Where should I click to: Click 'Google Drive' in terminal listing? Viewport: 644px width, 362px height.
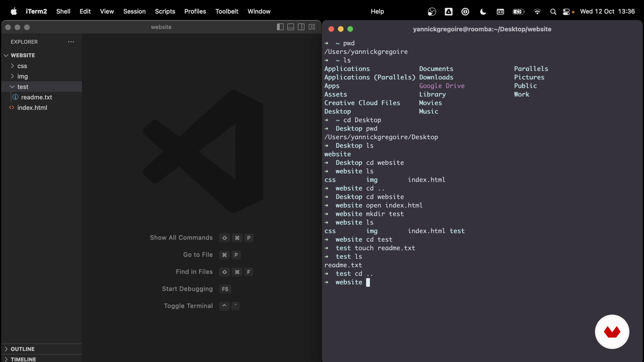tap(442, 86)
